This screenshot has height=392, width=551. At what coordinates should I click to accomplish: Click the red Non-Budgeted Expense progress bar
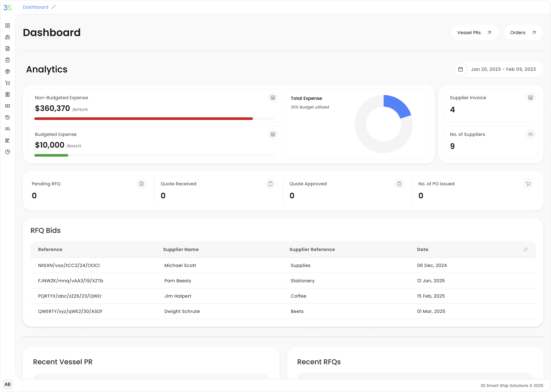click(x=143, y=119)
